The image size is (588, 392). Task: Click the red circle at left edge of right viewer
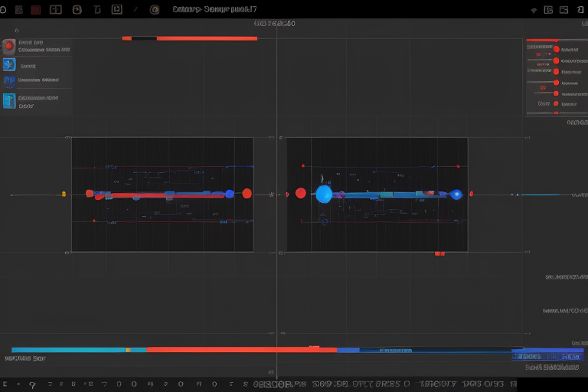tap(300, 193)
